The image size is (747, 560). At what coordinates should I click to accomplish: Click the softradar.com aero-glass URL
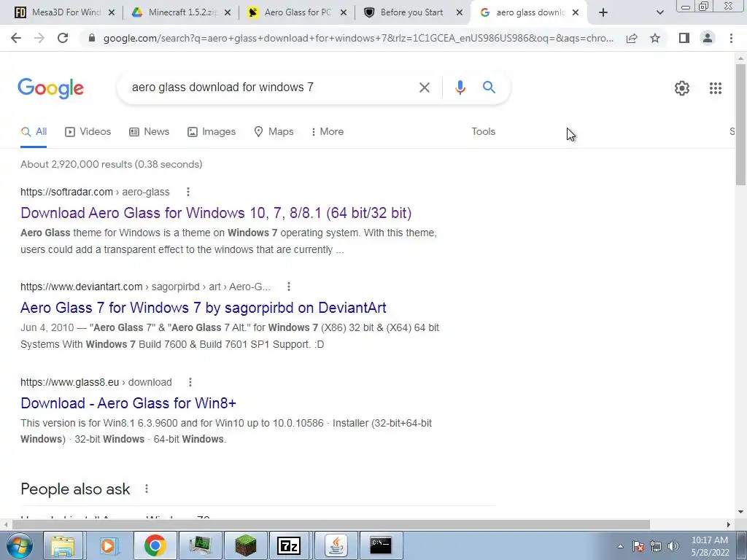coord(95,192)
